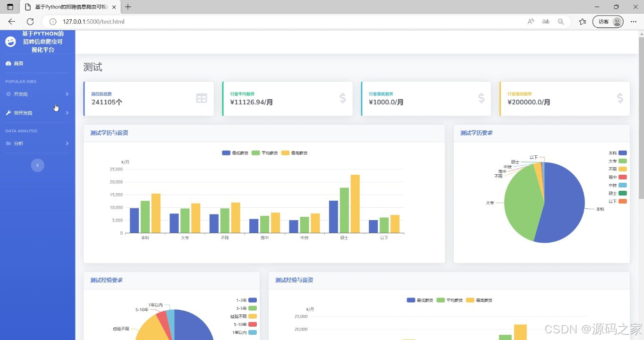
Task: Click the 开发岗 gear icon
Action: tap(8, 94)
